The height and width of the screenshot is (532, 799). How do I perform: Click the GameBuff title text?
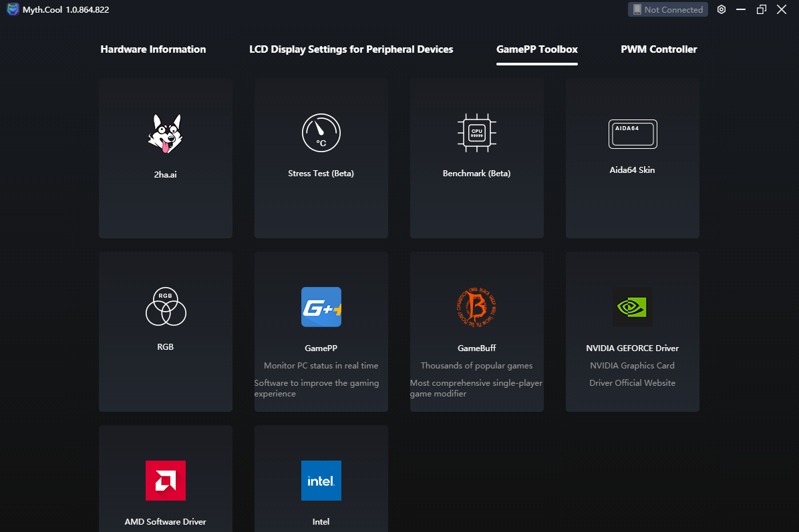pos(476,348)
